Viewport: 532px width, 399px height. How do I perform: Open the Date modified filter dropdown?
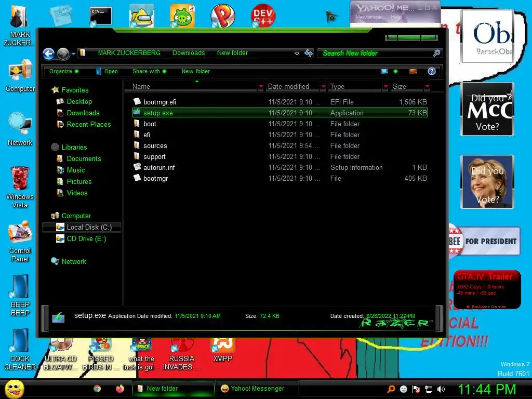click(x=323, y=87)
